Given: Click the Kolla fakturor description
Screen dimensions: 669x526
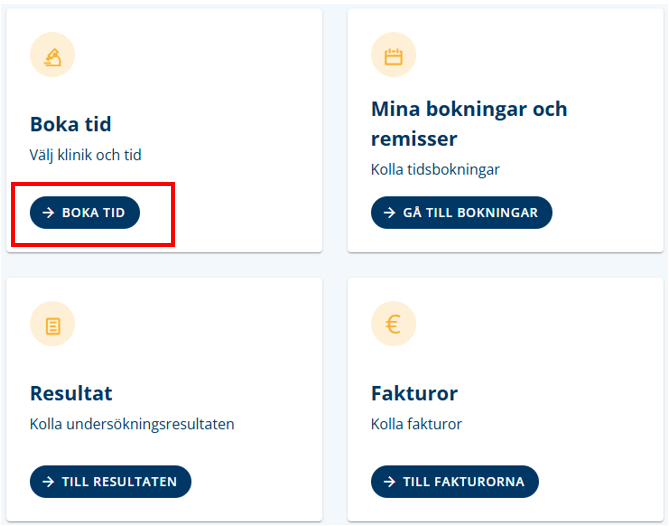Looking at the screenshot, I should point(416,424).
